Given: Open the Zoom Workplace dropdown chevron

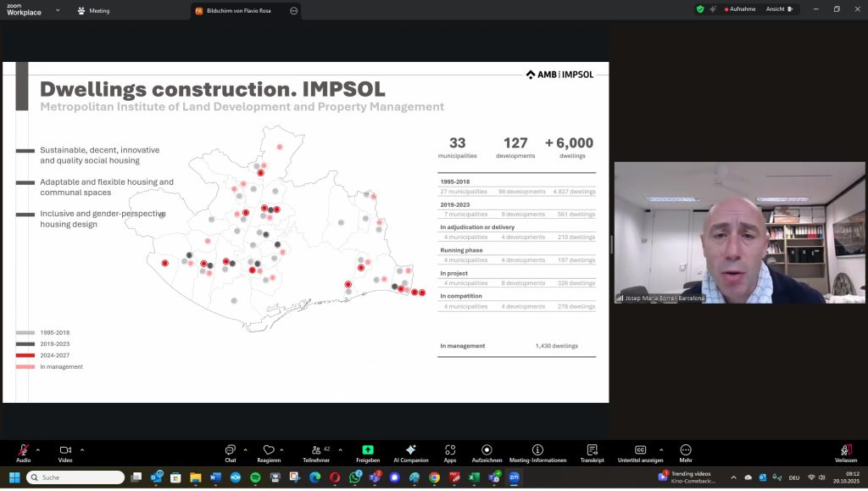Looking at the screenshot, I should pyautogui.click(x=58, y=10).
